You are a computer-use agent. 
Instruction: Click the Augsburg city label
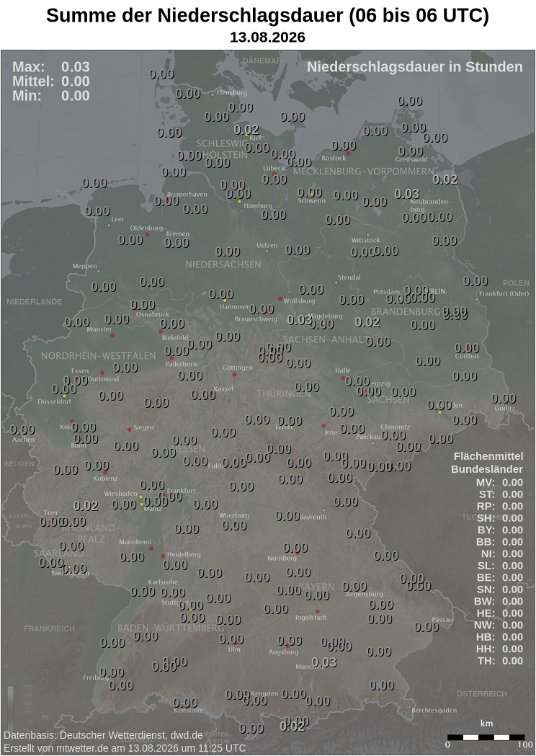[x=283, y=652]
